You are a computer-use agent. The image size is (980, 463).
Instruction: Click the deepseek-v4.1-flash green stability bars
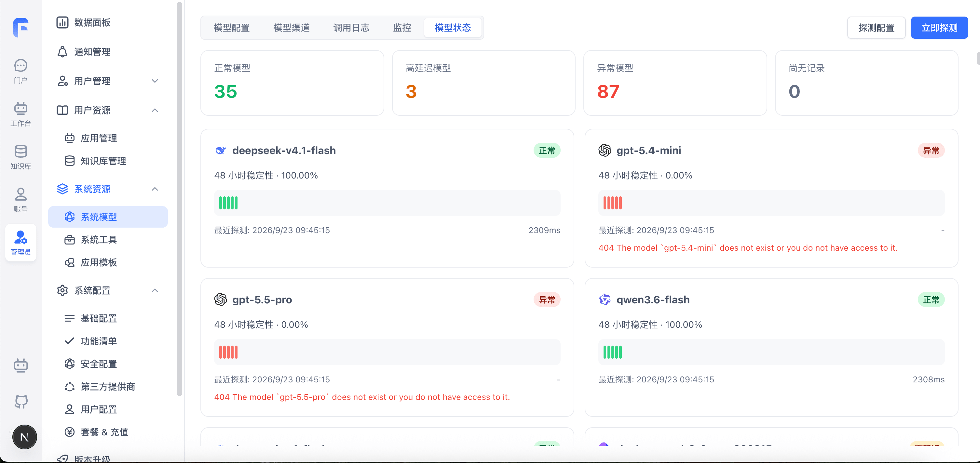(228, 203)
